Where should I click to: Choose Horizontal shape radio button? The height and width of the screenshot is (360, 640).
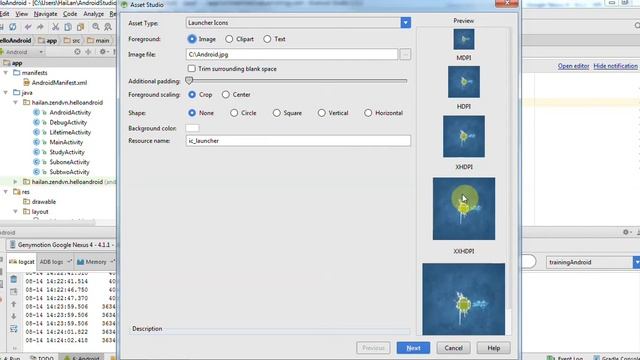[x=368, y=113]
